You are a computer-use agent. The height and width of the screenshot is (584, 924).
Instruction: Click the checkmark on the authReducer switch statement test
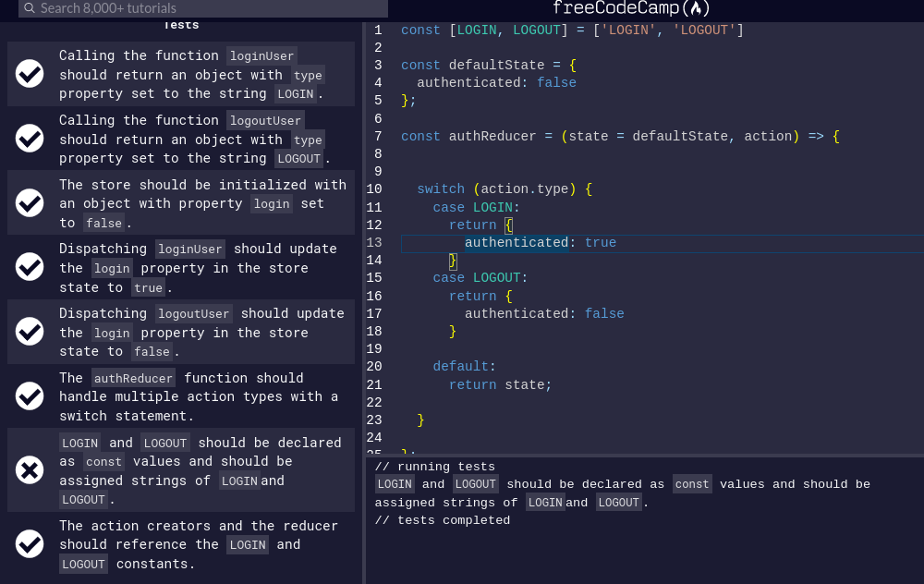tap(29, 395)
